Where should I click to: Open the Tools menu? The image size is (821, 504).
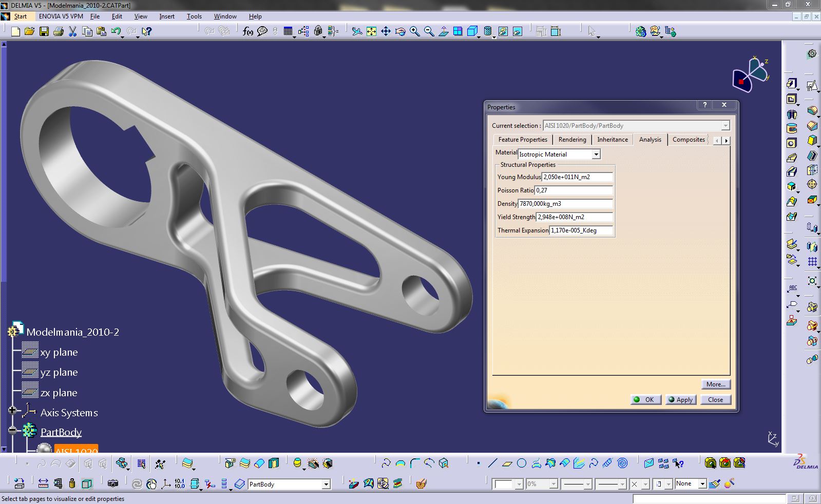[x=194, y=16]
